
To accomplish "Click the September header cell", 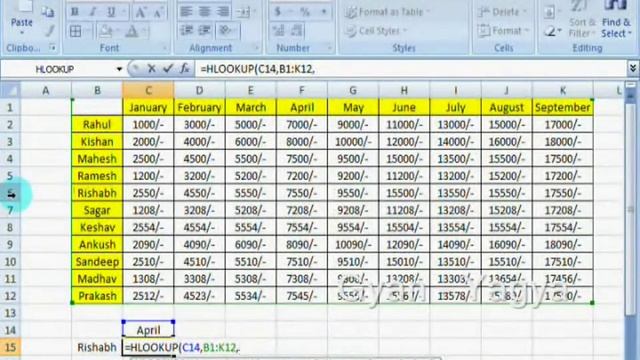I will tap(562, 108).
